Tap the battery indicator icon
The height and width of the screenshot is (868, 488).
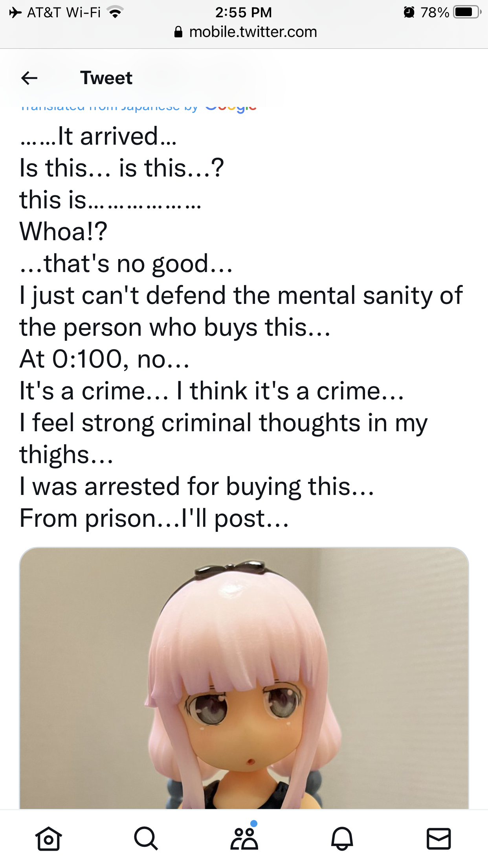[x=467, y=13]
